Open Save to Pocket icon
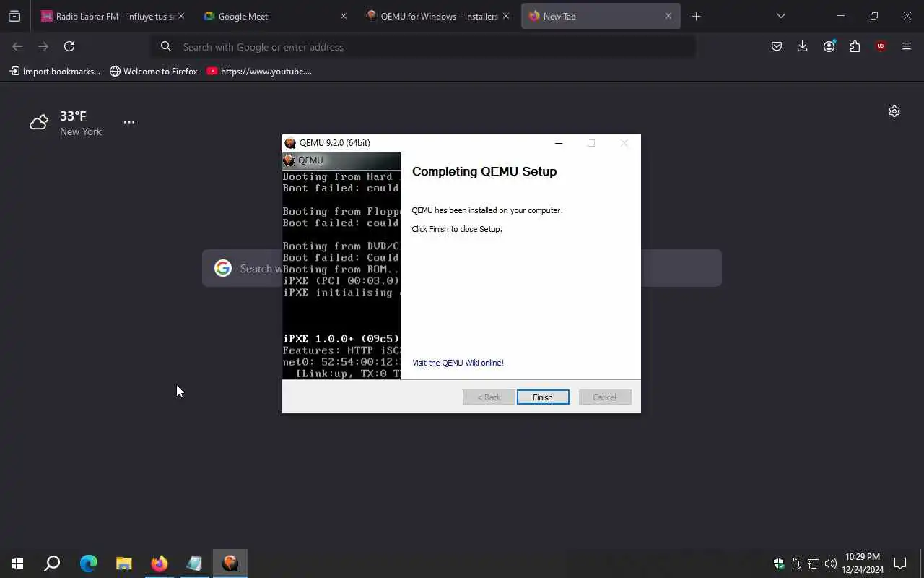The width and height of the screenshot is (924, 578). [x=777, y=46]
